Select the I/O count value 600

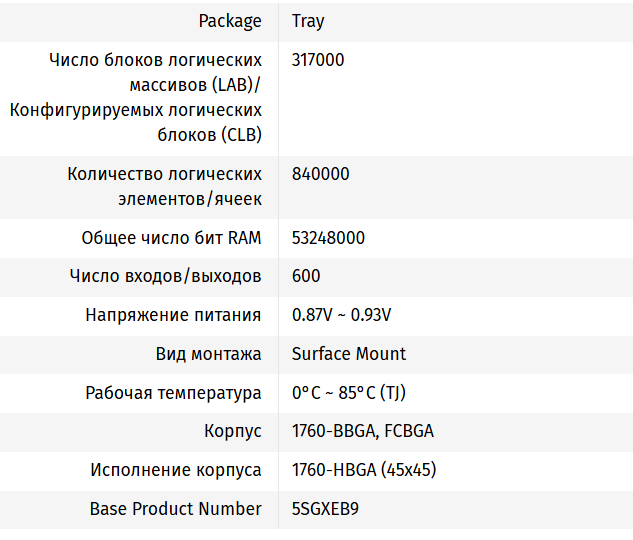point(306,276)
